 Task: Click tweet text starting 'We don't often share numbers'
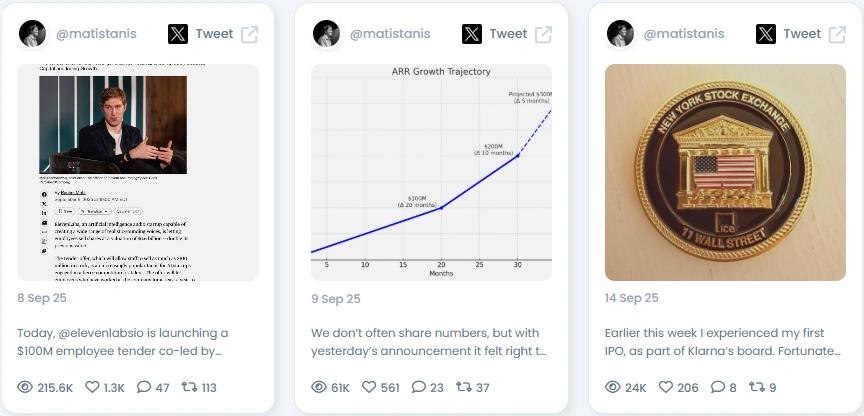click(429, 342)
